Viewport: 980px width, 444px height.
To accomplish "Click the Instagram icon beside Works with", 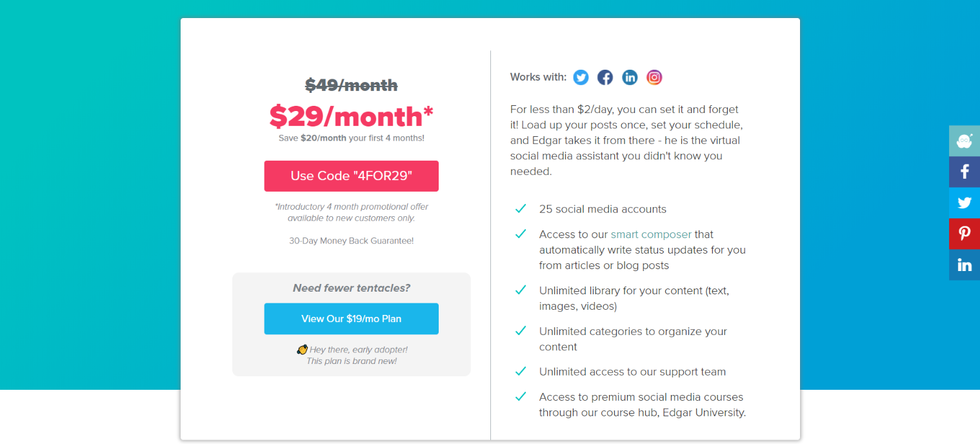I will (654, 77).
